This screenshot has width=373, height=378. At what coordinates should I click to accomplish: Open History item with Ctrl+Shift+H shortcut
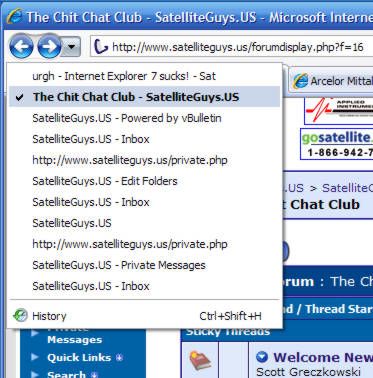(x=144, y=316)
